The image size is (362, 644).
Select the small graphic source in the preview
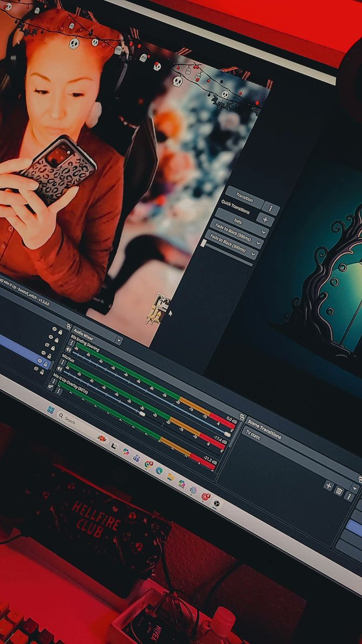click(x=159, y=309)
